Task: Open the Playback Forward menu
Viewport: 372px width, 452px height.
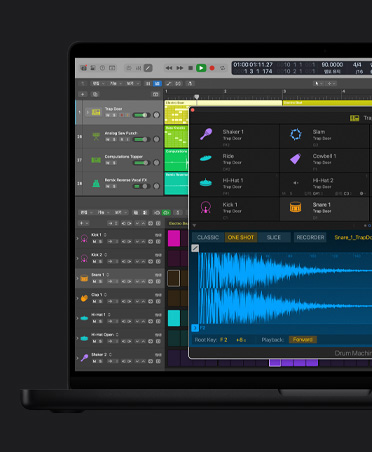Action: coord(303,340)
